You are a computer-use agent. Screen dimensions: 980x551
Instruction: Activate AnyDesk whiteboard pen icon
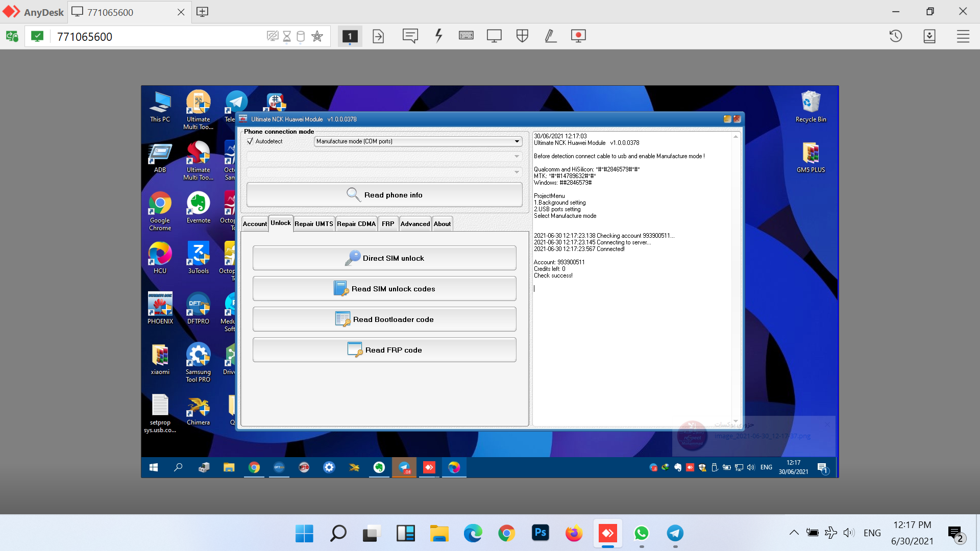click(x=550, y=36)
